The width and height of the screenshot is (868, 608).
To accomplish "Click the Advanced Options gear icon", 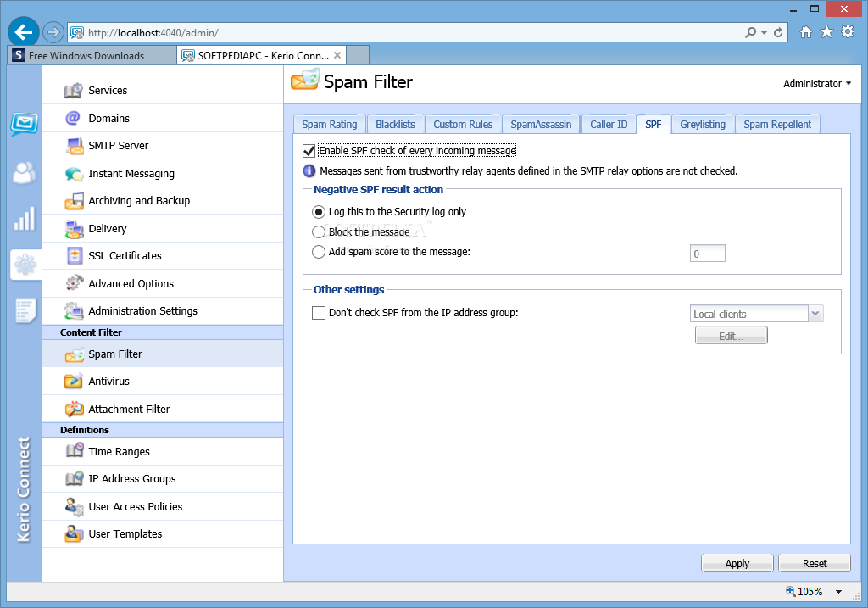I will point(75,283).
